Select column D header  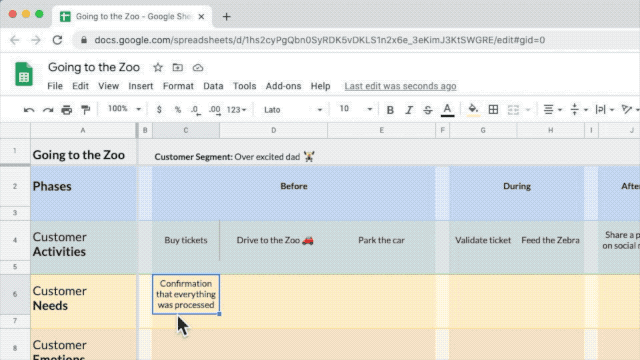(273, 130)
